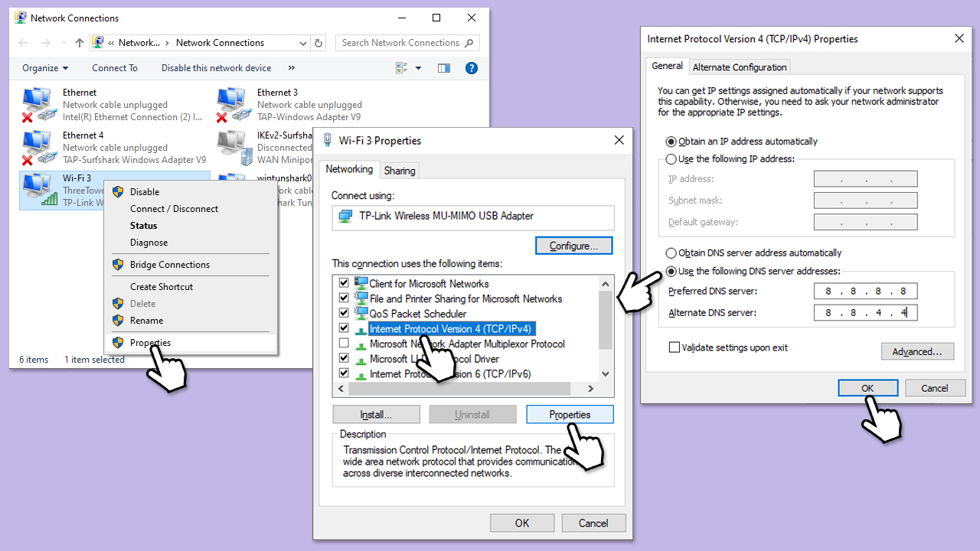Click the Advanced button
The height and width of the screenshot is (551, 980).
pyautogui.click(x=917, y=352)
